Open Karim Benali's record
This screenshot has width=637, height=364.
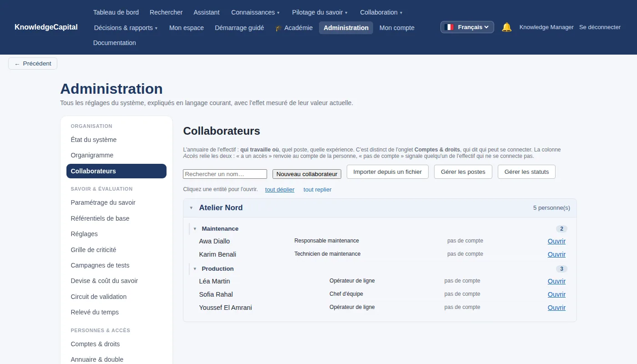click(556, 254)
